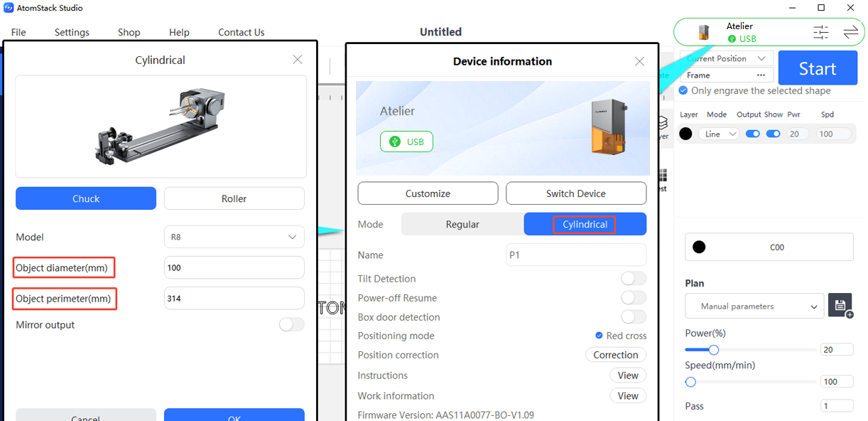Viewport: 868px width, 421px height.
Task: Open the Model R8 dropdown
Action: click(234, 237)
